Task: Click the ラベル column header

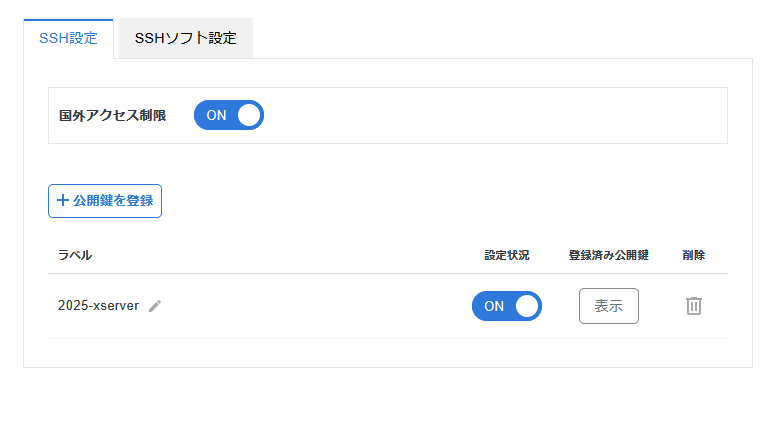Action: (x=75, y=255)
